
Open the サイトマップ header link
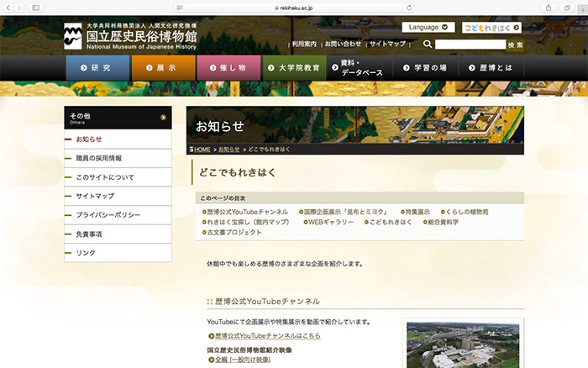(387, 44)
